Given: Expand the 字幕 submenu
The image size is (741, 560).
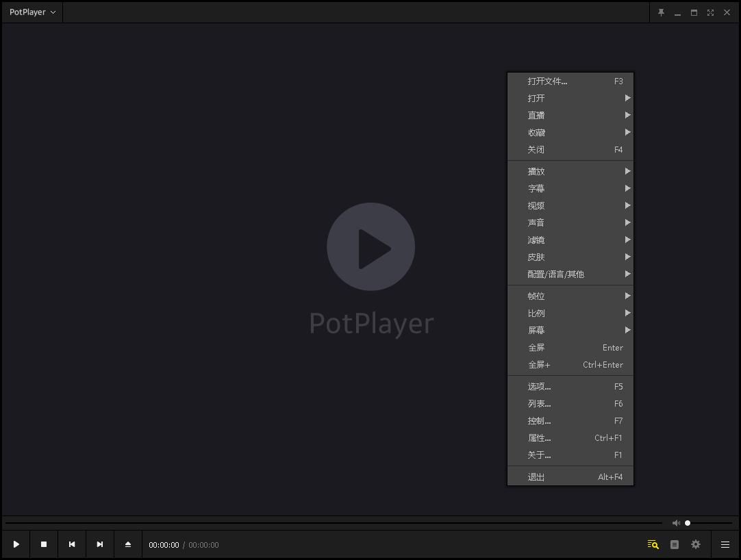Looking at the screenshot, I should (570, 188).
